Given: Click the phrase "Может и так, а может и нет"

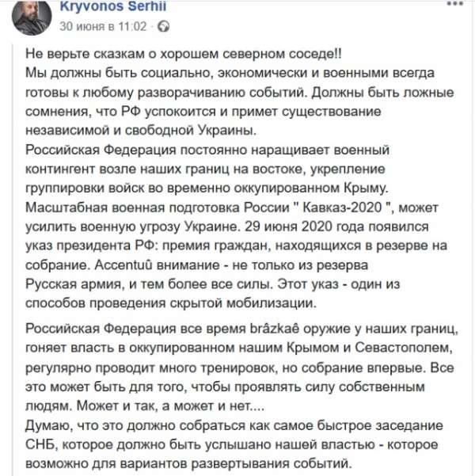Looking at the screenshot, I should 145,406.
